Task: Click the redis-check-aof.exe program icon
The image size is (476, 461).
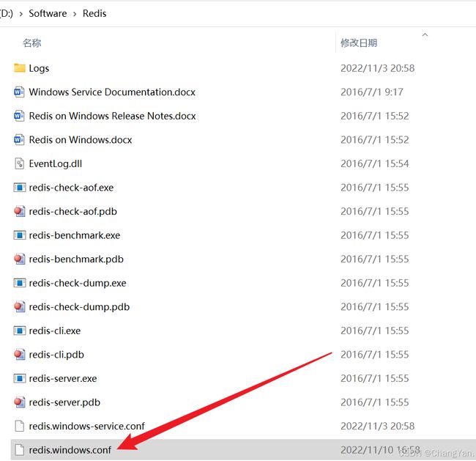Action: point(20,188)
